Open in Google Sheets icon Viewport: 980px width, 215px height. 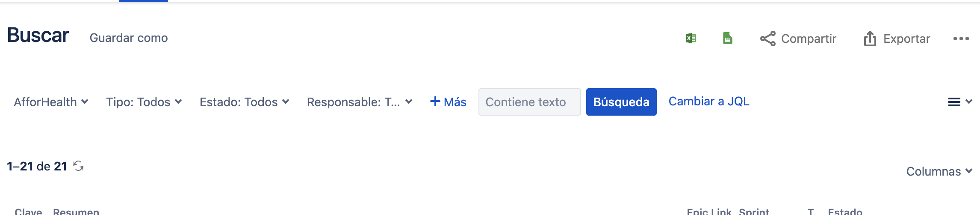tap(727, 39)
